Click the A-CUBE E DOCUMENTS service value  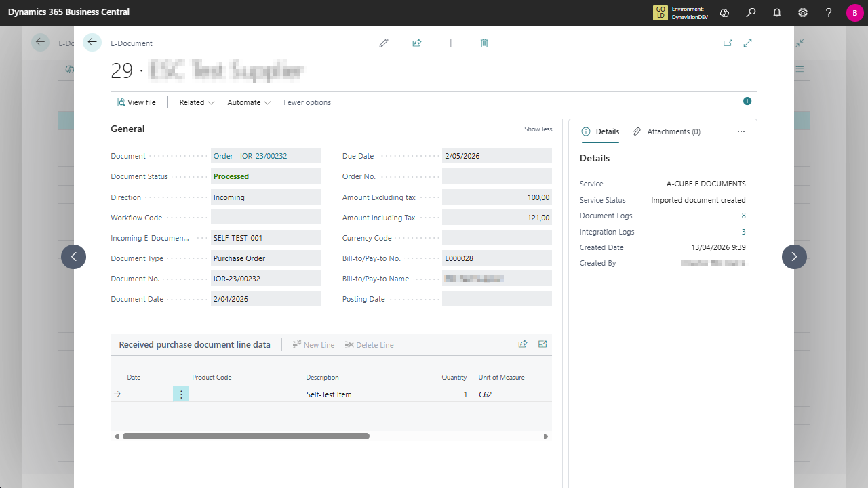point(706,184)
